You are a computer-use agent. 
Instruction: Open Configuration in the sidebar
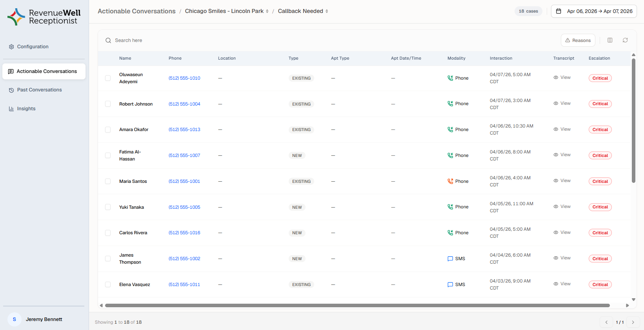pos(44,47)
